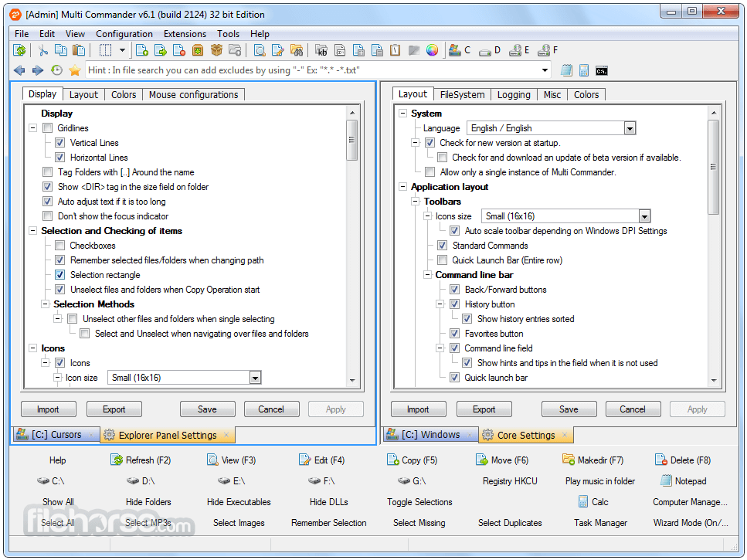Enable the Gridlines checkbox

(47, 128)
